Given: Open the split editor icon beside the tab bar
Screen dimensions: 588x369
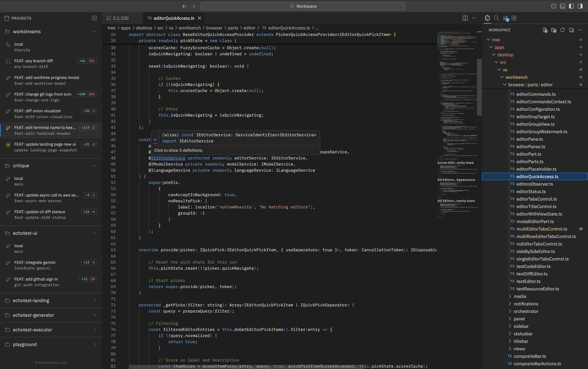Looking at the screenshot, I should (x=465, y=18).
